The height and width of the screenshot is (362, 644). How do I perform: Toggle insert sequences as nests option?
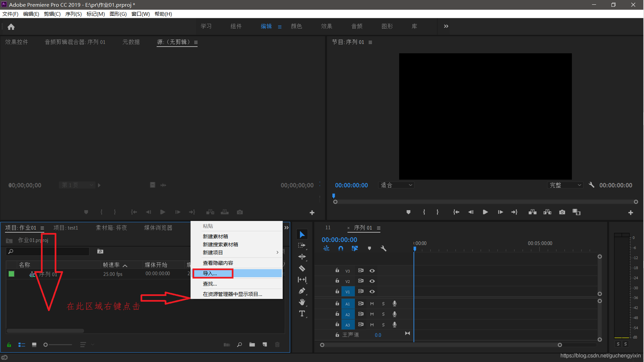tap(326, 248)
